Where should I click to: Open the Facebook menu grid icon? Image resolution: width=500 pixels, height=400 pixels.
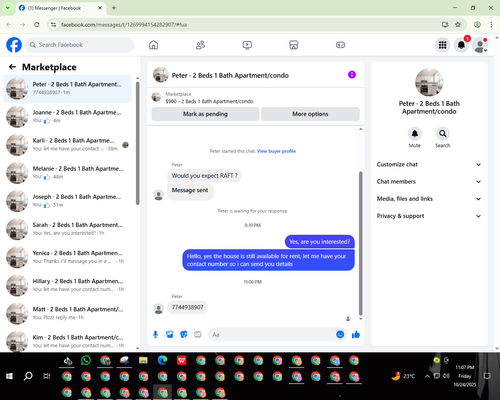point(442,45)
